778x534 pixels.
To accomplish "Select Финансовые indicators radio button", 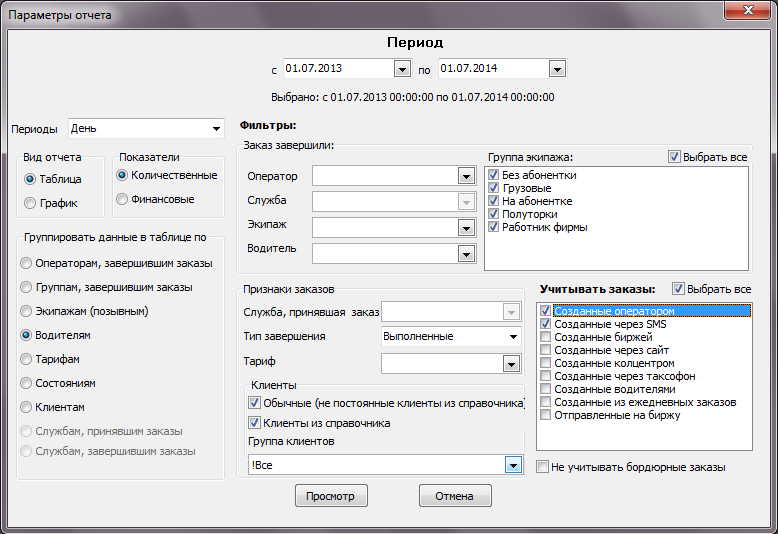I will pyautogui.click(x=122, y=199).
